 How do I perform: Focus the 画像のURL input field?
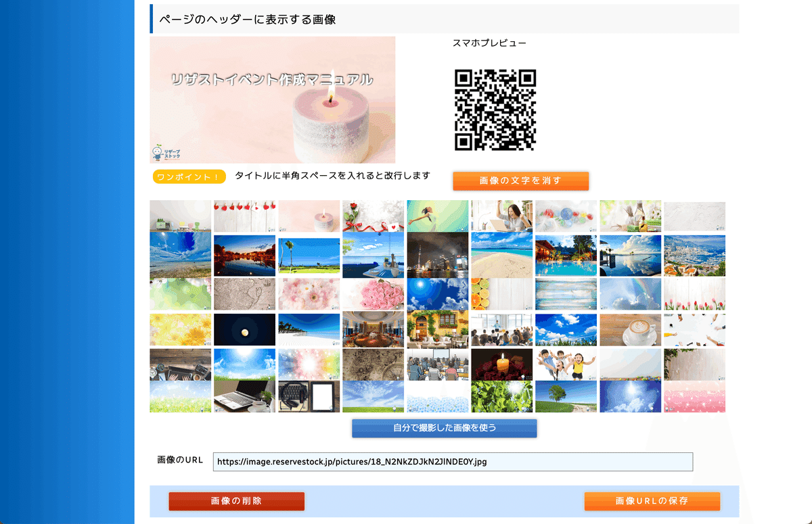point(453,462)
